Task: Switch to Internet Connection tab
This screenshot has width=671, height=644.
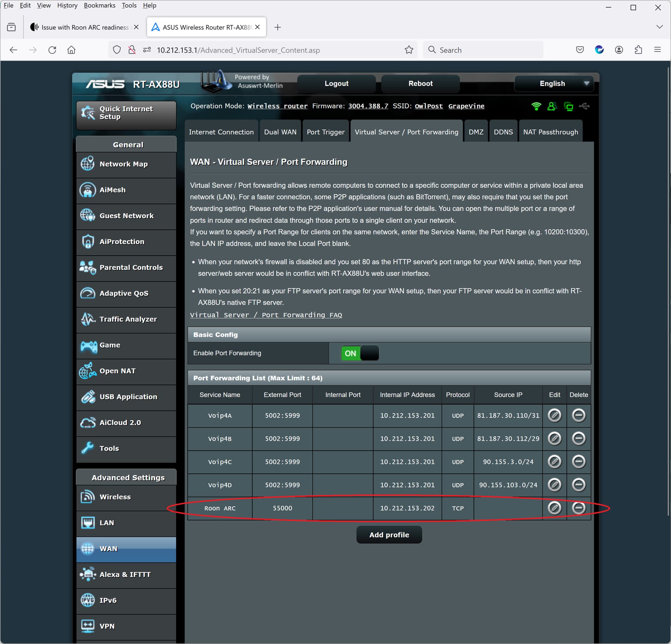Action: pyautogui.click(x=221, y=132)
